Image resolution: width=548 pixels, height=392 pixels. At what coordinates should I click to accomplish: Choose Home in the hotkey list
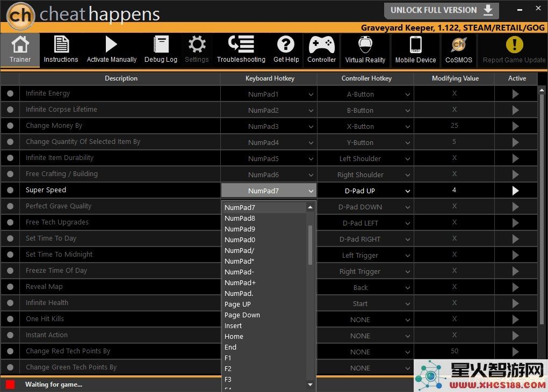pos(264,337)
